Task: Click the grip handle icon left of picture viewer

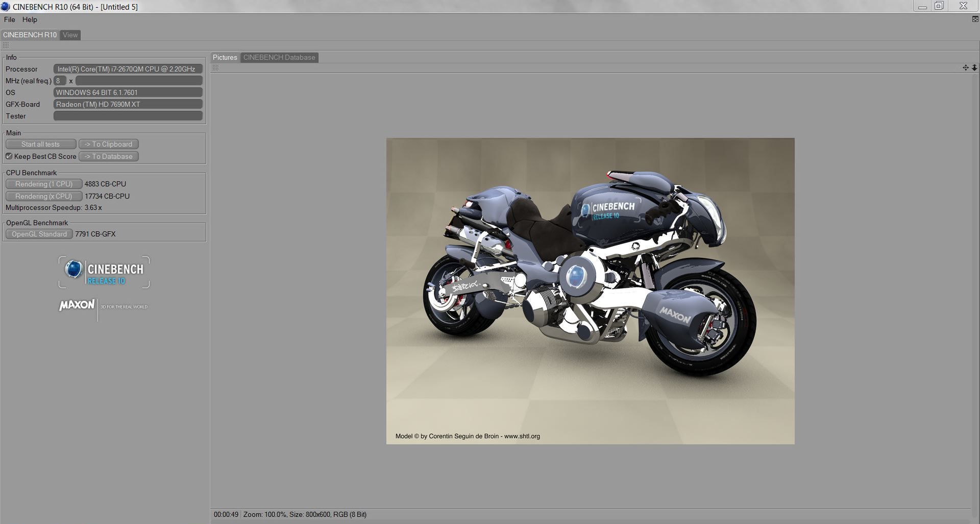Action: point(216,68)
